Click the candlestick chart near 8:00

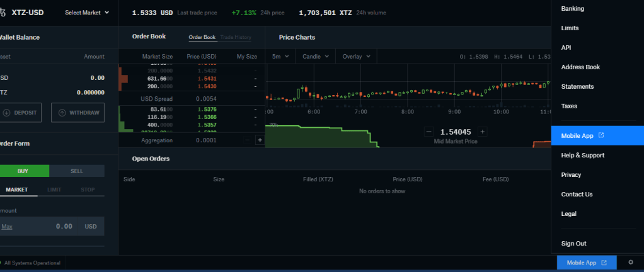[408, 93]
